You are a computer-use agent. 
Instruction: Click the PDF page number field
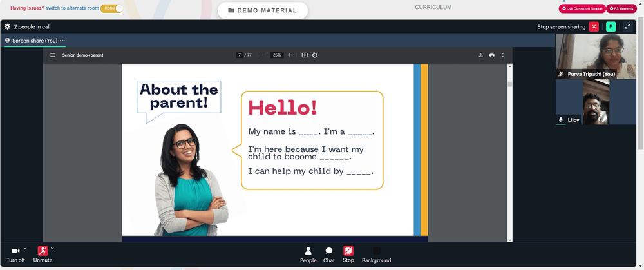tap(239, 55)
